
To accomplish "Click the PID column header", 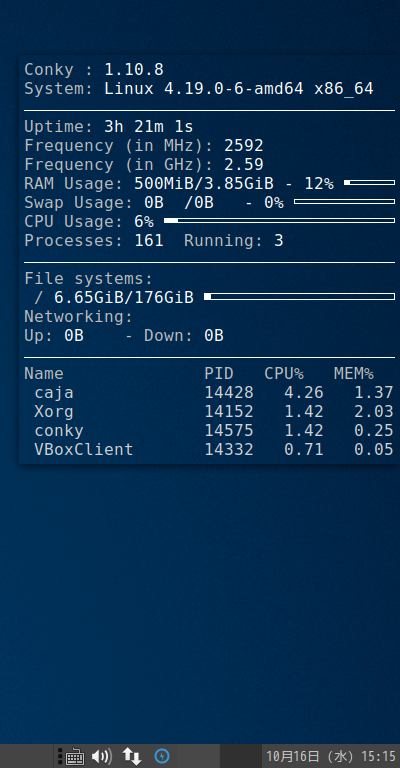I will pyautogui.click(x=219, y=374).
